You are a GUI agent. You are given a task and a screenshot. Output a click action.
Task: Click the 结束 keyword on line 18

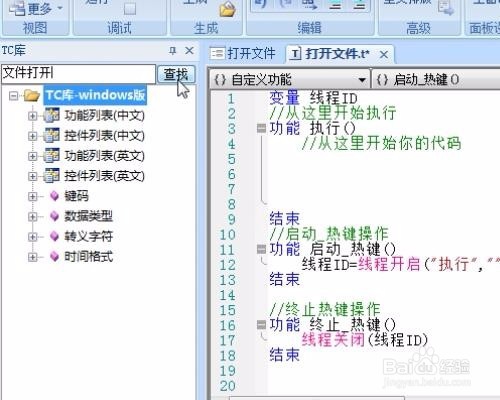pos(285,355)
